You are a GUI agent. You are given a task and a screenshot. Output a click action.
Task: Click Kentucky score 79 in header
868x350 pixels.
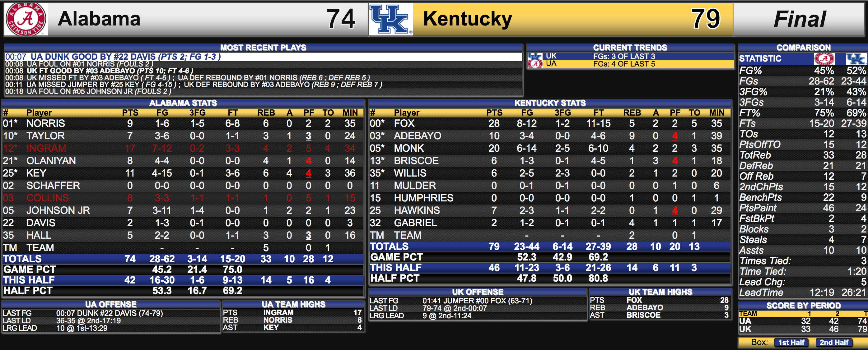point(705,19)
